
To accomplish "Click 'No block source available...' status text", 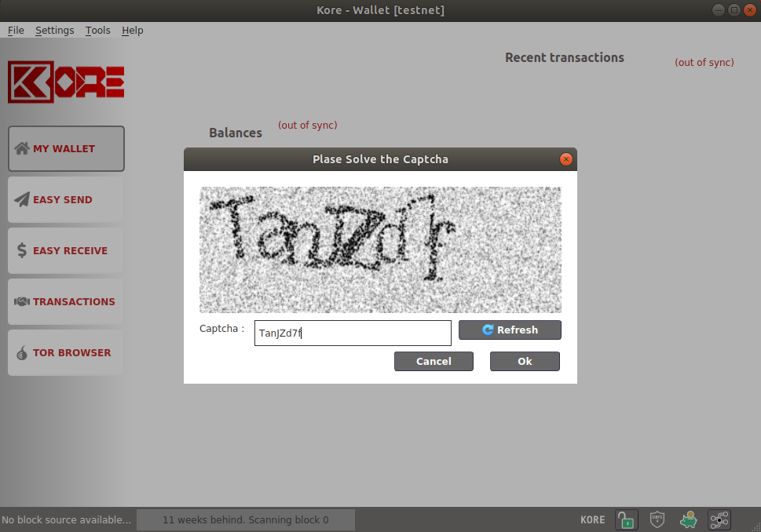I will [66, 520].
